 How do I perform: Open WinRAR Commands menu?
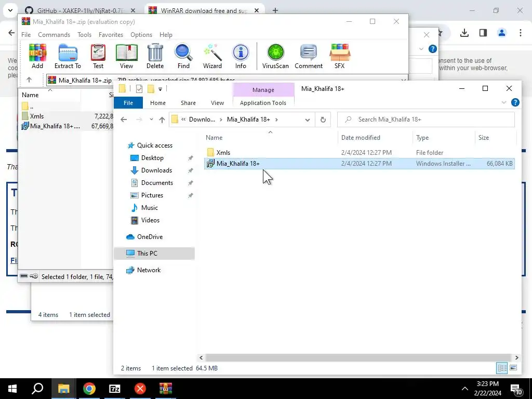54,35
